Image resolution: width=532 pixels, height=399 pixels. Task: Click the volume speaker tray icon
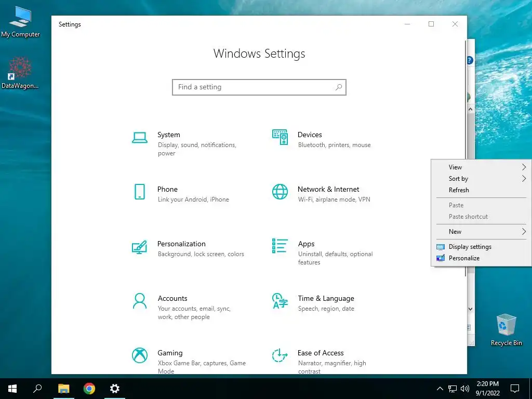465,389
